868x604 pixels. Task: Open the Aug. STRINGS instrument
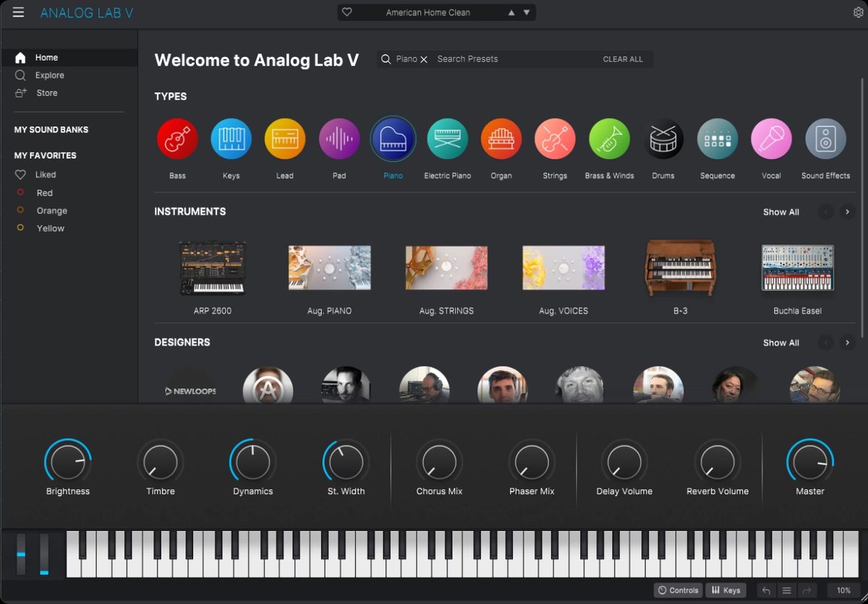[x=446, y=268]
